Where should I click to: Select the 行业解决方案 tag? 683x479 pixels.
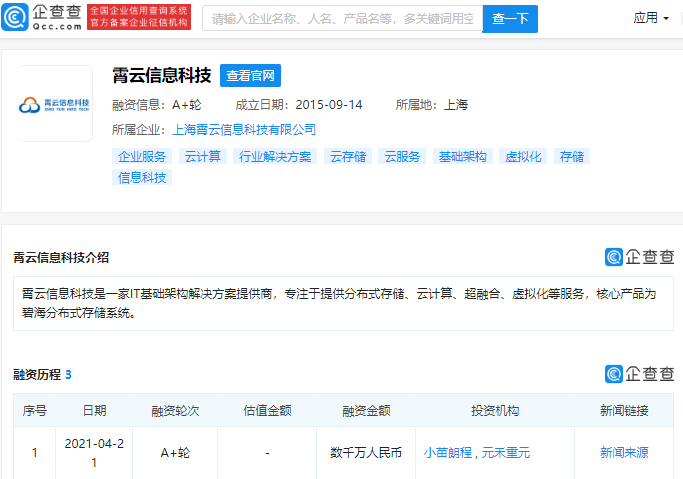(x=275, y=156)
